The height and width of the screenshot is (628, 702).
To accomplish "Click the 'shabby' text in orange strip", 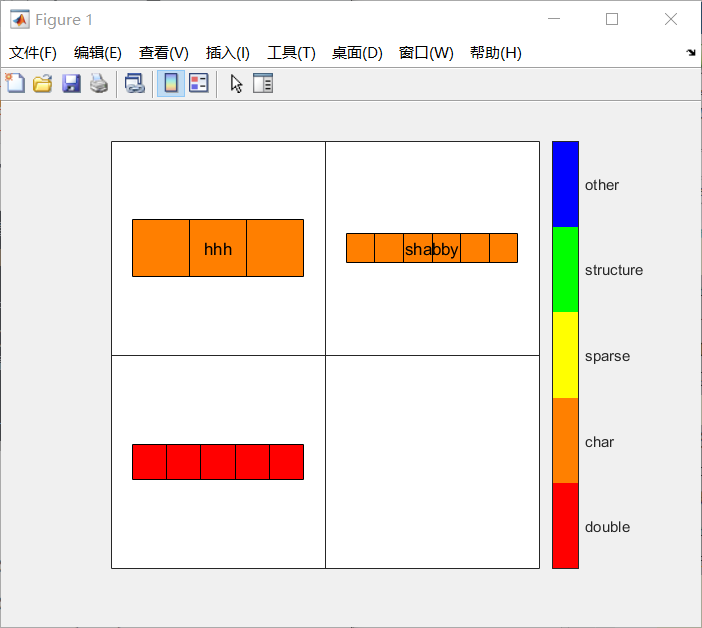I will pyautogui.click(x=432, y=250).
